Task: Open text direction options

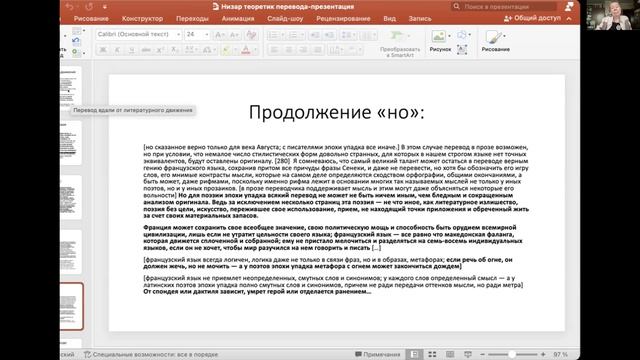Action: (336, 50)
